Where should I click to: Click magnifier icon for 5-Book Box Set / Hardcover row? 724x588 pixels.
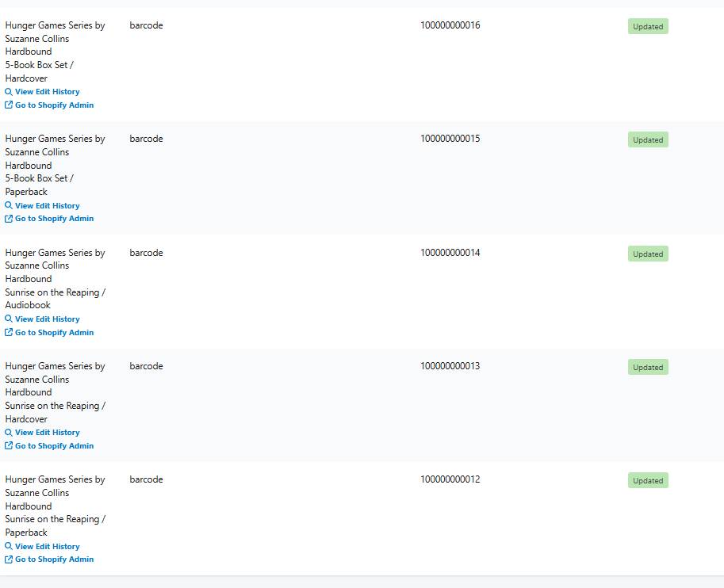tap(8, 92)
